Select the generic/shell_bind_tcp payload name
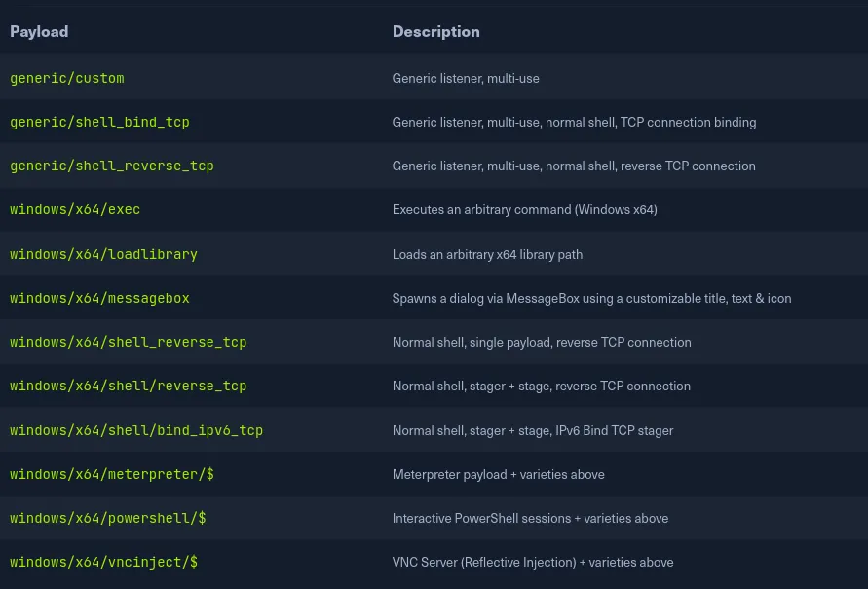This screenshot has width=868, height=589. (x=99, y=122)
